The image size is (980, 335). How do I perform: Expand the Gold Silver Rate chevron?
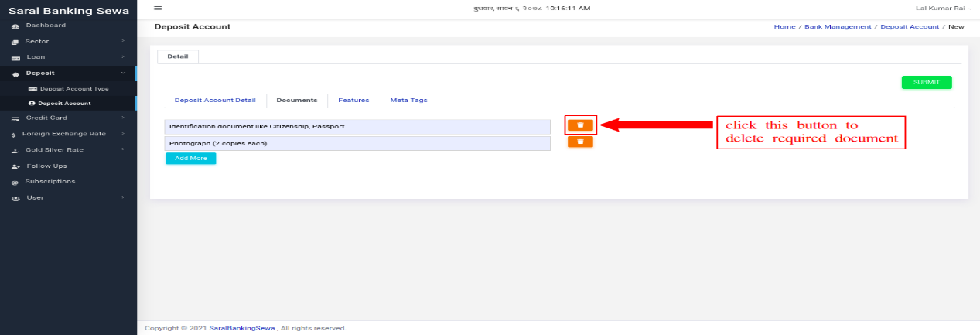123,149
